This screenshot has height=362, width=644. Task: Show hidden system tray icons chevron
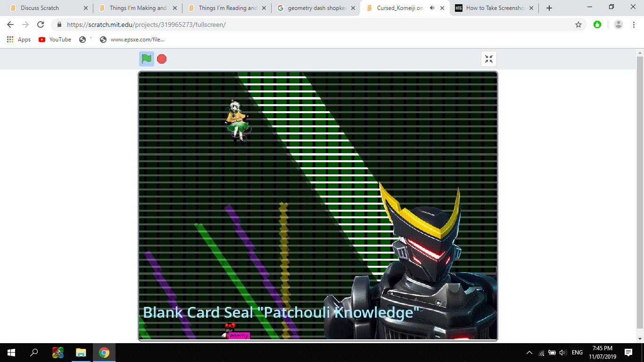coord(529,353)
